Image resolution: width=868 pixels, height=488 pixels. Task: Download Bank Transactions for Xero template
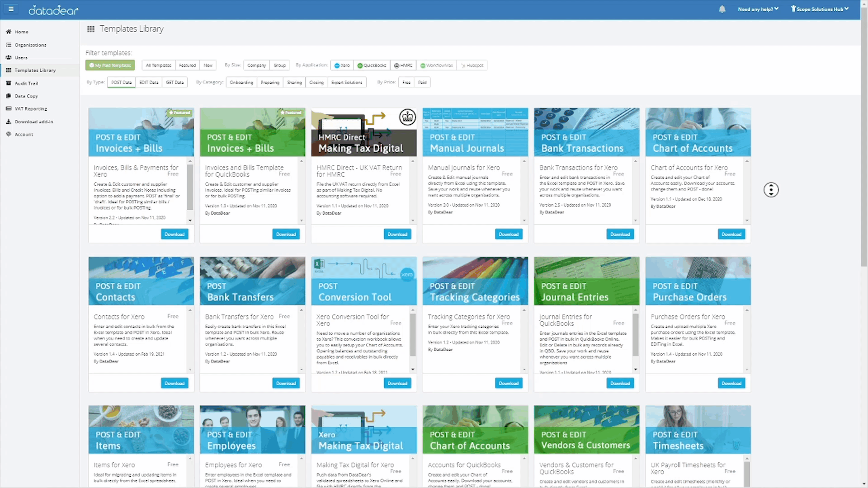(620, 234)
